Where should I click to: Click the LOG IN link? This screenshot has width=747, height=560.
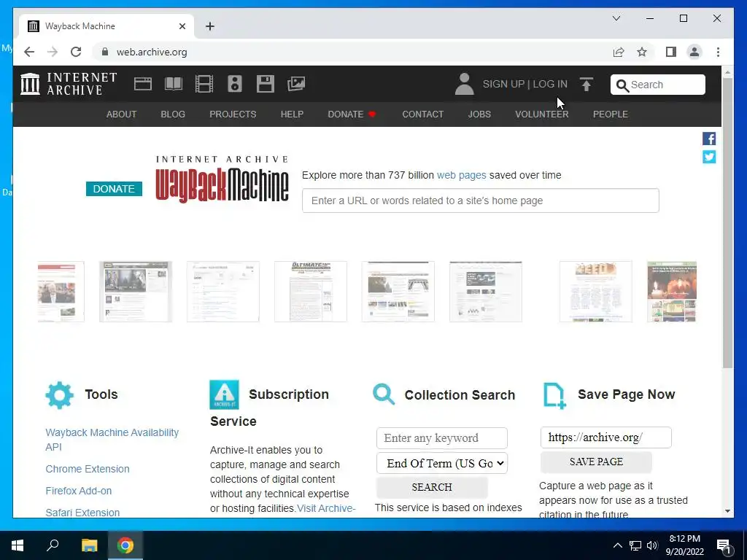(x=550, y=84)
